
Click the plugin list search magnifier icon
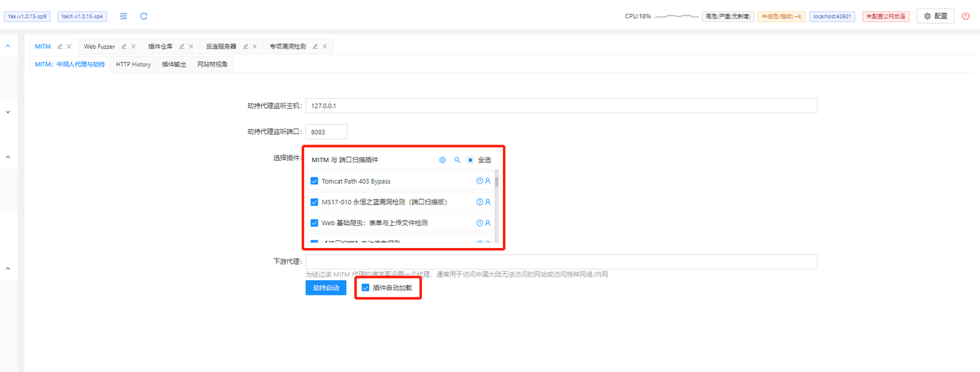457,160
